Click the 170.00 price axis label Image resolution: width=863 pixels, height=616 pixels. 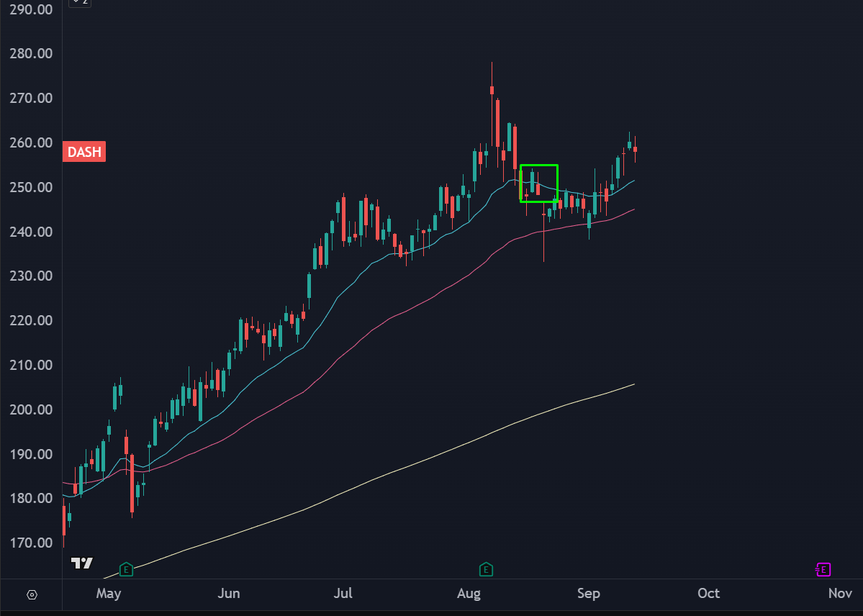32,543
